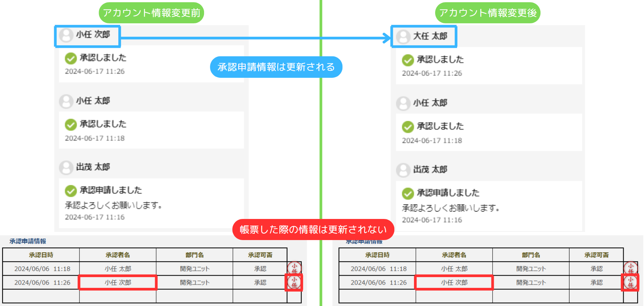The height and width of the screenshot is (306, 644).
Task: Click 部門名 column header in 変更後 table
Action: point(531,255)
